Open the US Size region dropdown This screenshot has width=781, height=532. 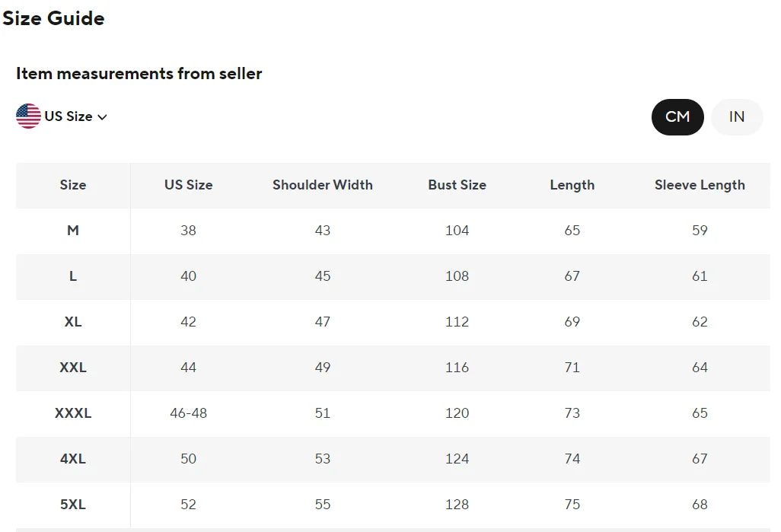[62, 116]
